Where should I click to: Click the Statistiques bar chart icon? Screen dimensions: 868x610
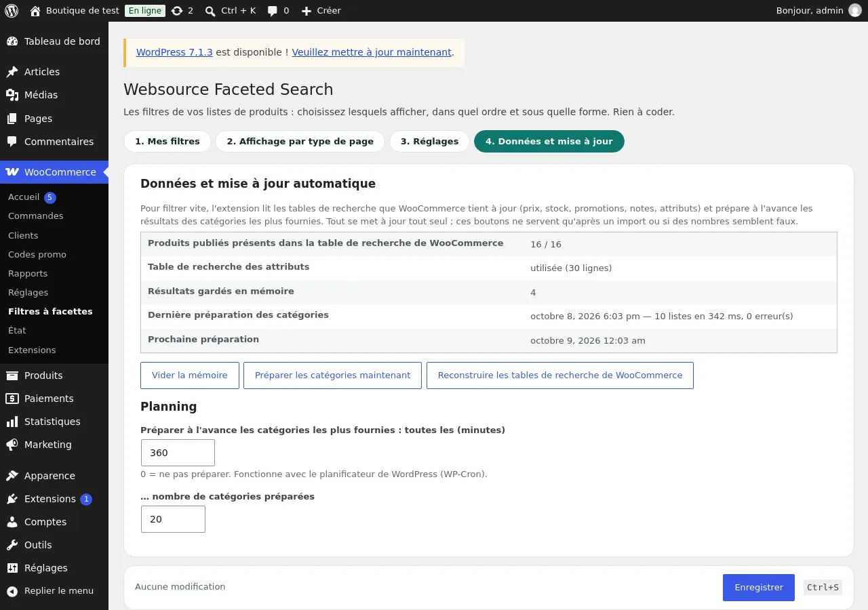(x=12, y=422)
